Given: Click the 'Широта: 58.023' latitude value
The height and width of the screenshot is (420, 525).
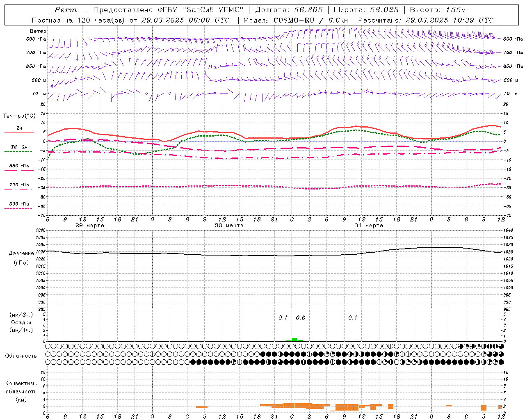Looking at the screenshot, I should click(x=366, y=10).
